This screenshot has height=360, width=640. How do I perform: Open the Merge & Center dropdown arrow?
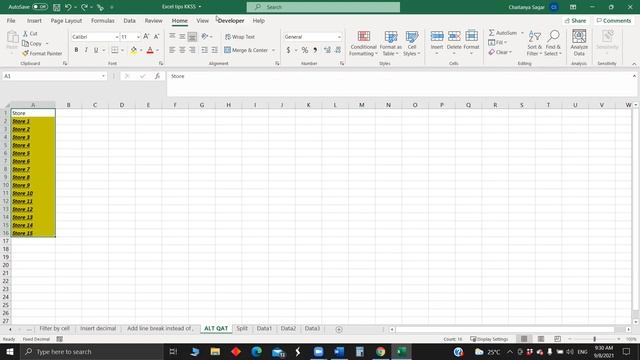273,50
